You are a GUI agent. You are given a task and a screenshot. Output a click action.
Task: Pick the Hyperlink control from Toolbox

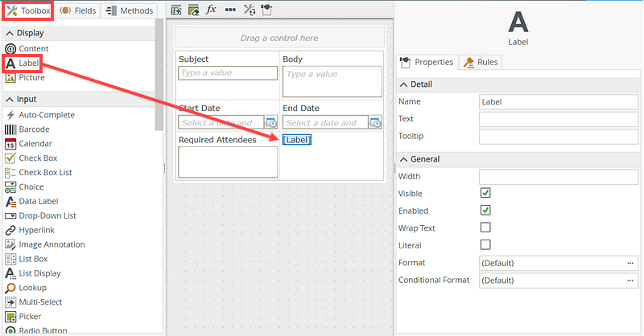38,230
